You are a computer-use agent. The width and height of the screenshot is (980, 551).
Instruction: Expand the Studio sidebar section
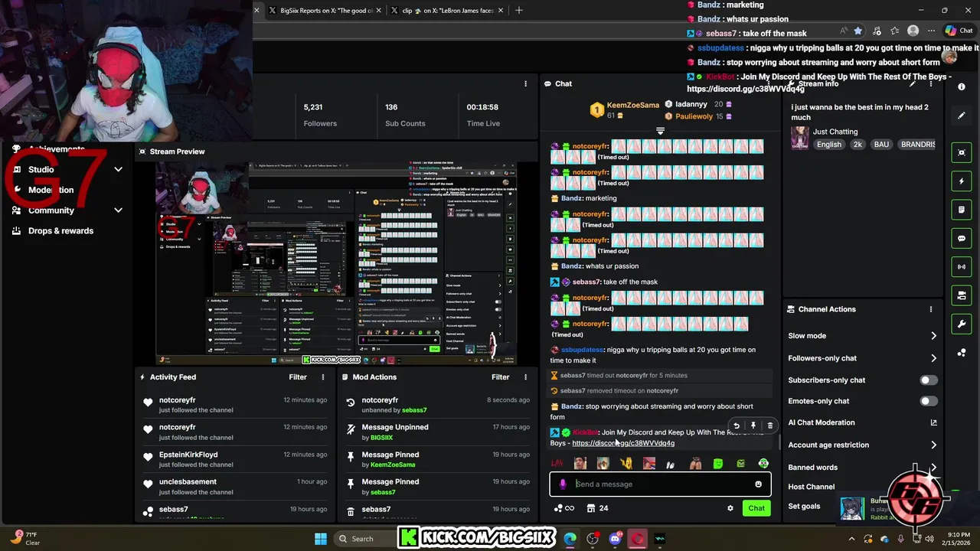(x=118, y=169)
